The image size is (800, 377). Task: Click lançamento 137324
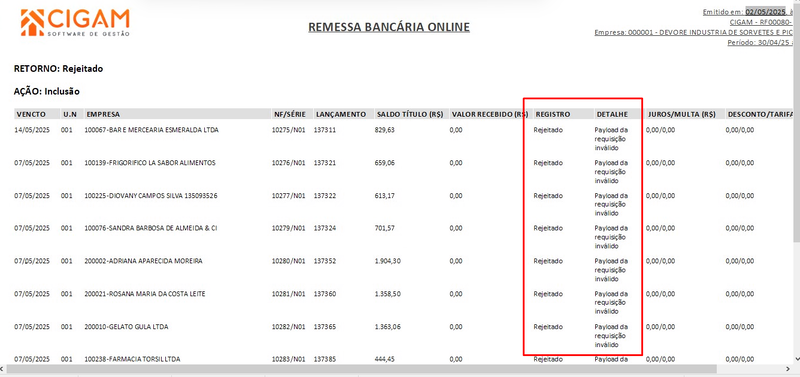pyautogui.click(x=325, y=228)
